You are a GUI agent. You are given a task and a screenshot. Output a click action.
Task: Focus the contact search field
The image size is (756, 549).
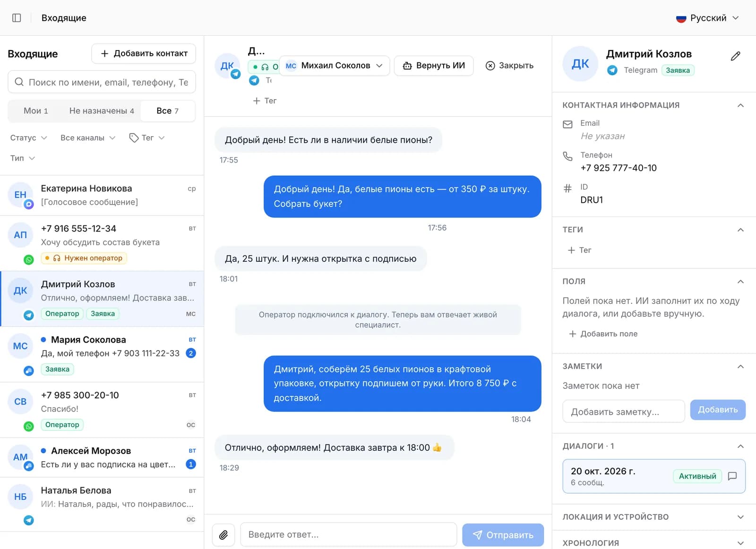(102, 82)
